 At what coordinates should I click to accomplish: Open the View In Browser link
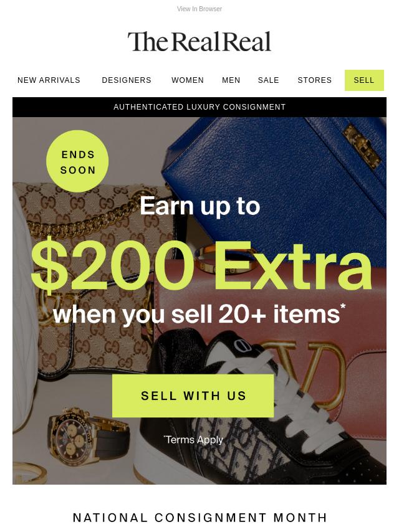(x=199, y=9)
